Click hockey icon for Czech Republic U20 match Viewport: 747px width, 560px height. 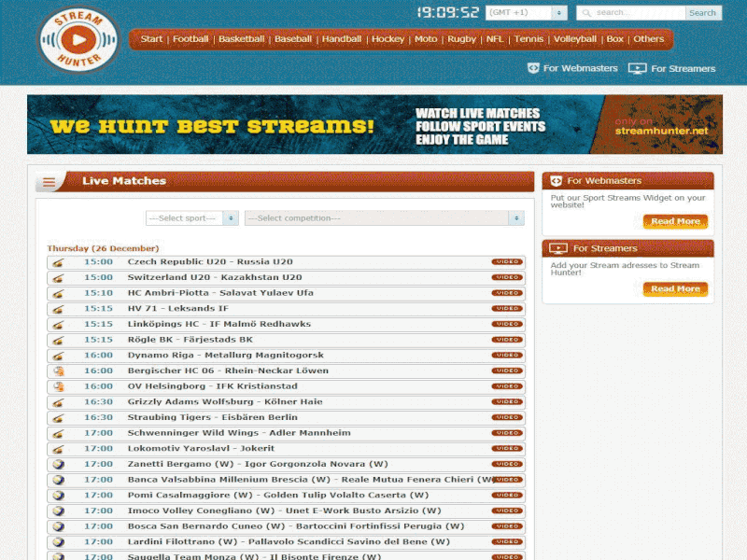[x=58, y=262]
